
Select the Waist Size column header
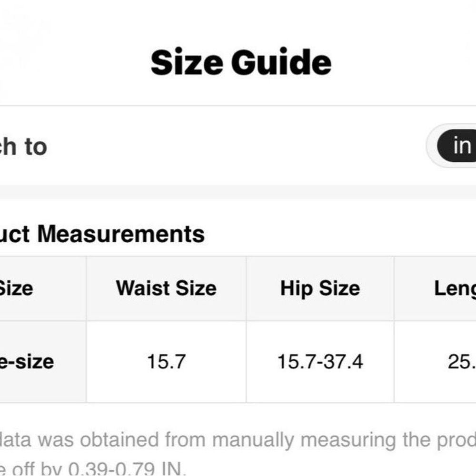tap(166, 288)
